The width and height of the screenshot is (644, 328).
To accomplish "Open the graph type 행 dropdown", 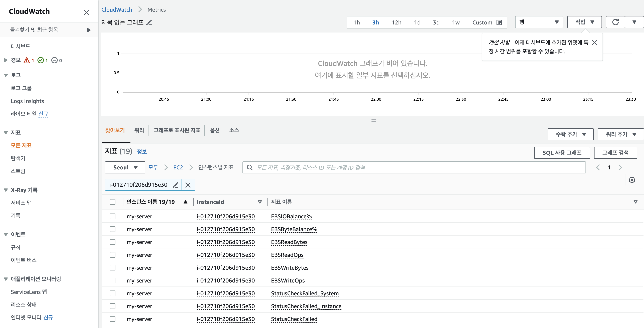I will 539,22.
